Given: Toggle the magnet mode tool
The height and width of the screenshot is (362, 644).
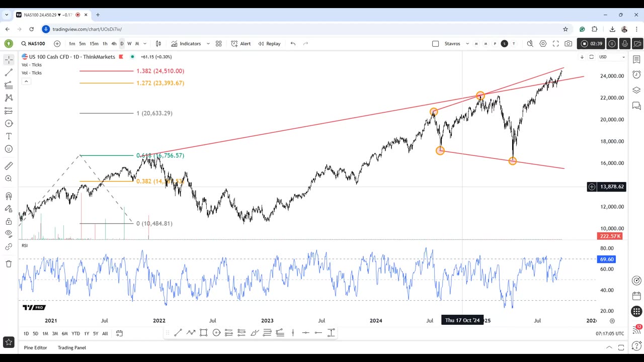Looking at the screenshot, I should coord(9,196).
